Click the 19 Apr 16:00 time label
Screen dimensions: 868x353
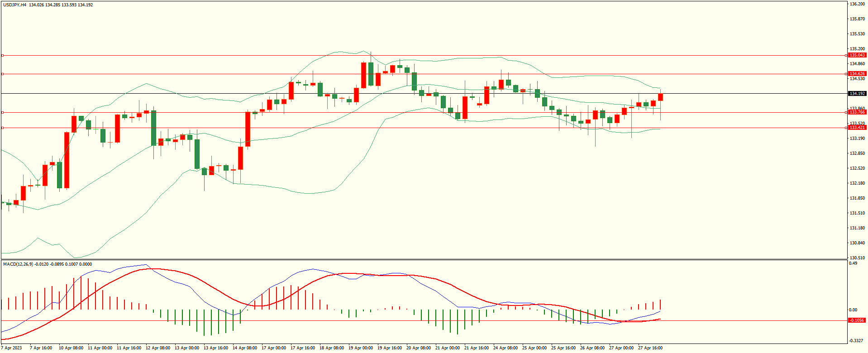[390, 348]
